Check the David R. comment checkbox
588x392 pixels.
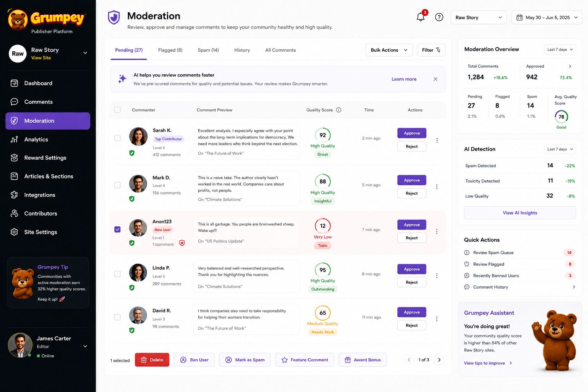click(118, 317)
